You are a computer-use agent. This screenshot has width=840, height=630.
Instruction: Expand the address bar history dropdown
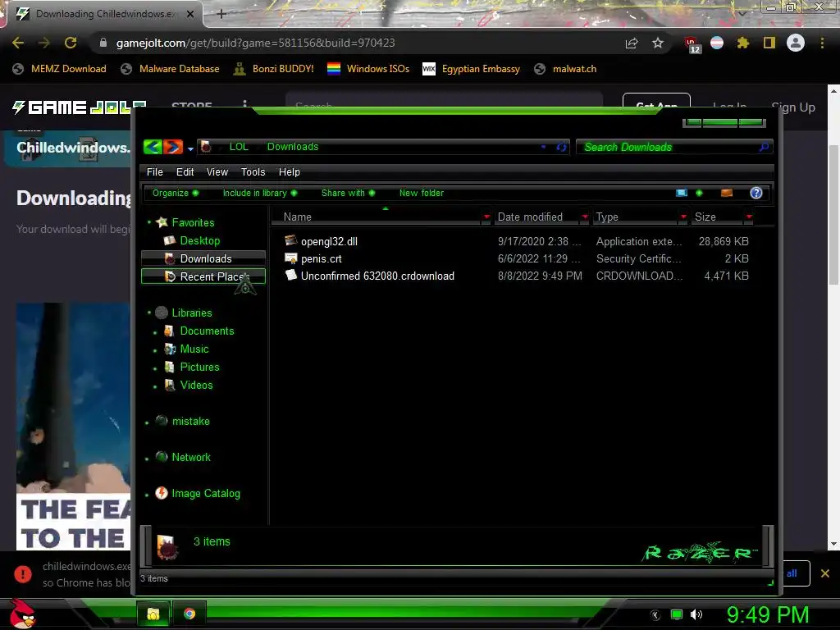[x=543, y=147]
